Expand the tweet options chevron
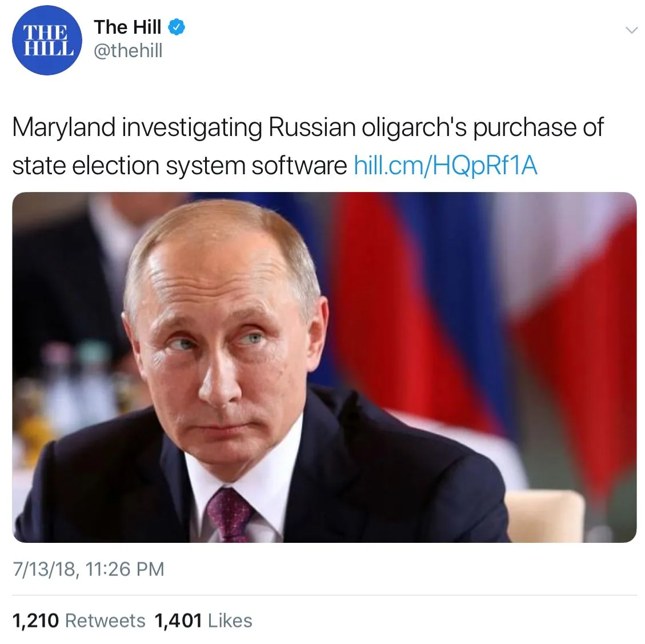The image size is (645, 644). pyautogui.click(x=631, y=30)
